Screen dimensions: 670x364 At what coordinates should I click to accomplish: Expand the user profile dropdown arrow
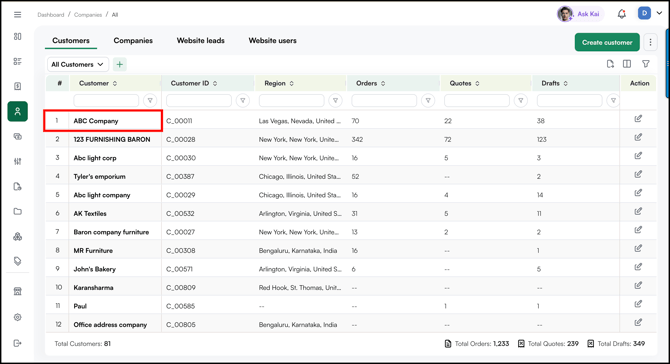point(659,13)
